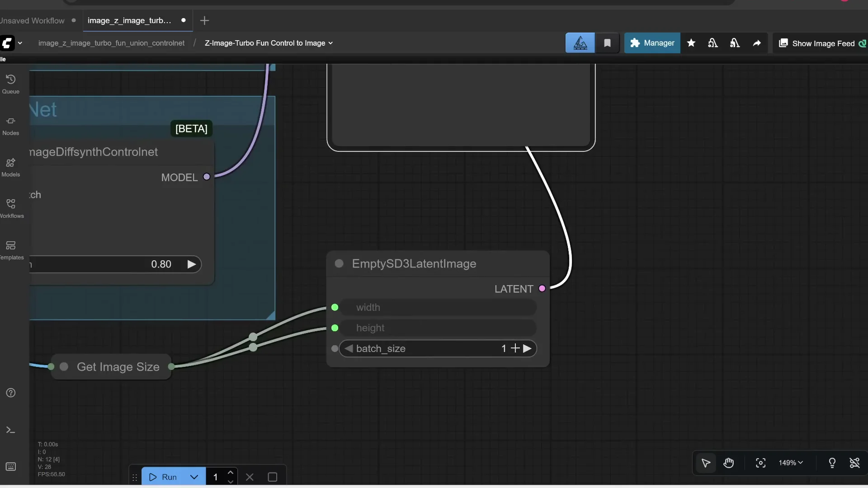Click the Manager button

point(652,43)
